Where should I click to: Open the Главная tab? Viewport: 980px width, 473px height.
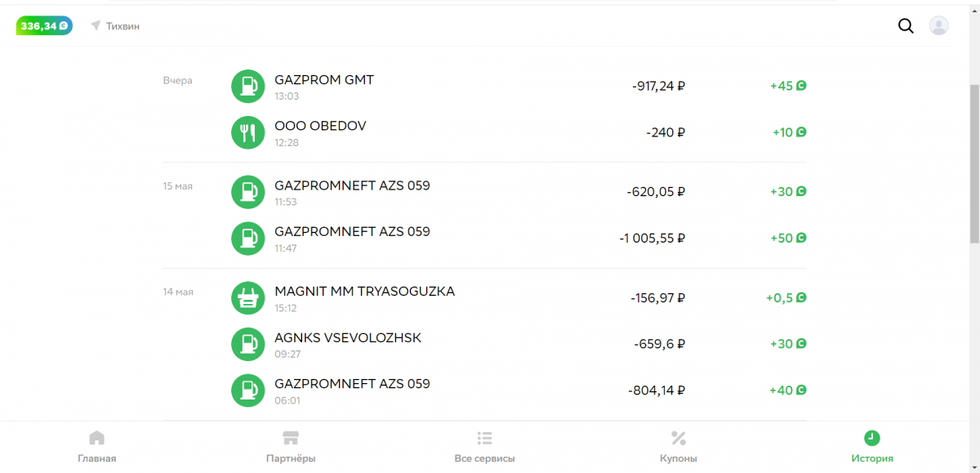click(x=97, y=447)
